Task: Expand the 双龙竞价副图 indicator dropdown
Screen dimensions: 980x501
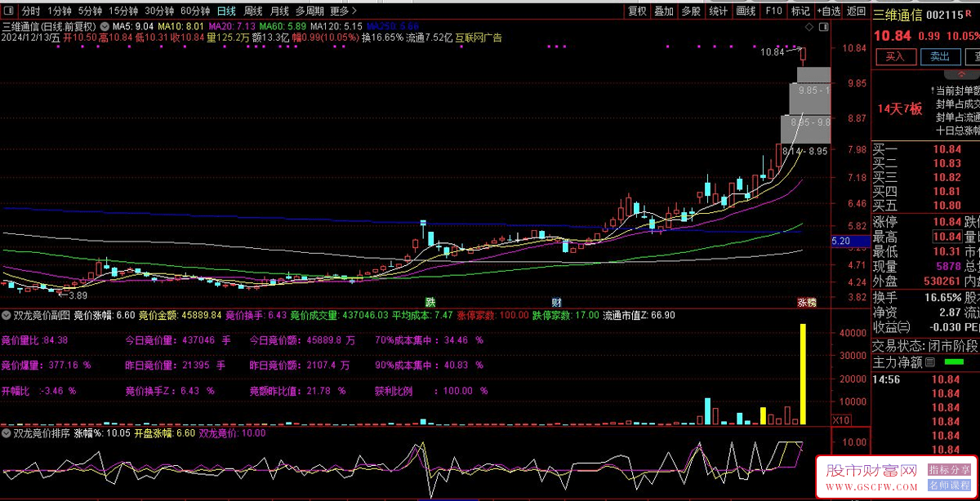Action: 8,314
